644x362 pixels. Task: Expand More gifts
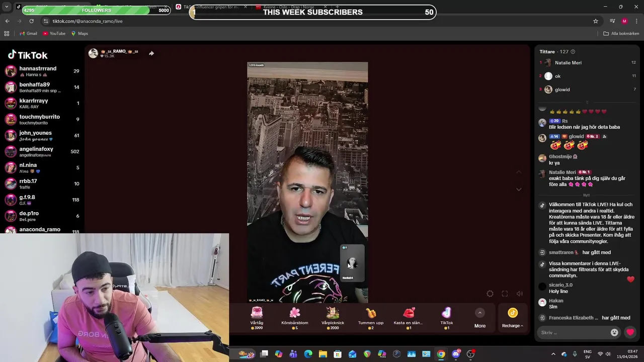click(x=480, y=319)
